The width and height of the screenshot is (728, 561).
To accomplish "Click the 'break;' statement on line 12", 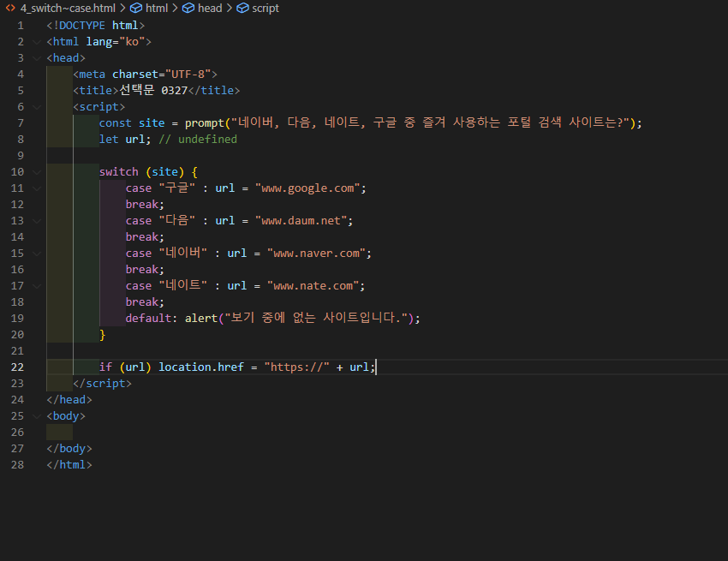I will coord(145,205).
